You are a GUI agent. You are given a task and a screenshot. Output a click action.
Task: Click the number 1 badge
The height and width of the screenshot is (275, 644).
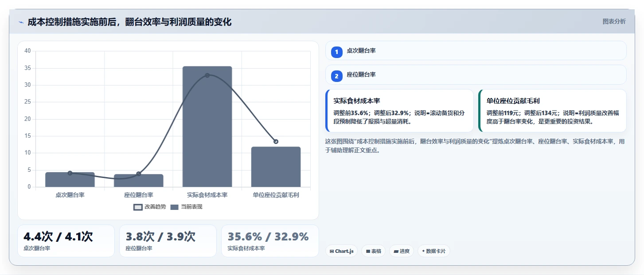coord(336,52)
